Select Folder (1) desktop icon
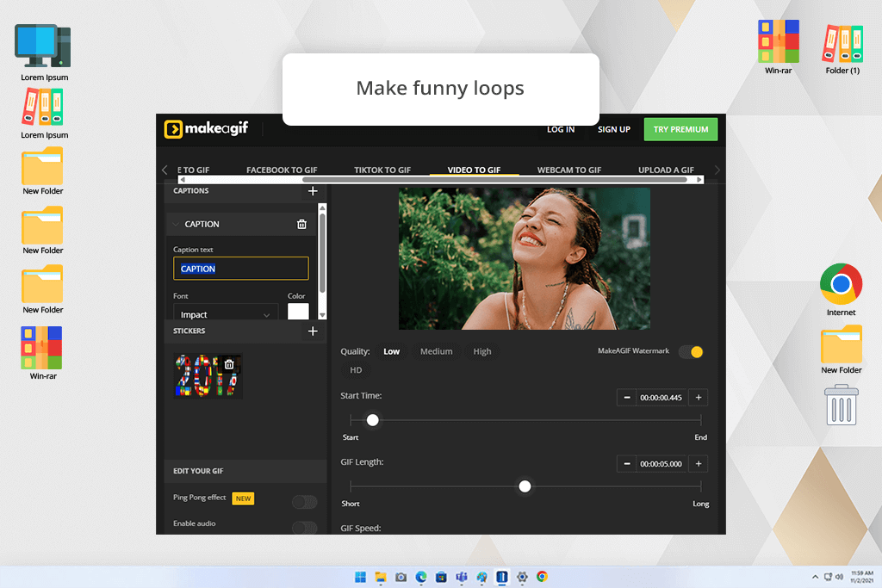Viewport: 882px width, 588px height. [842, 48]
